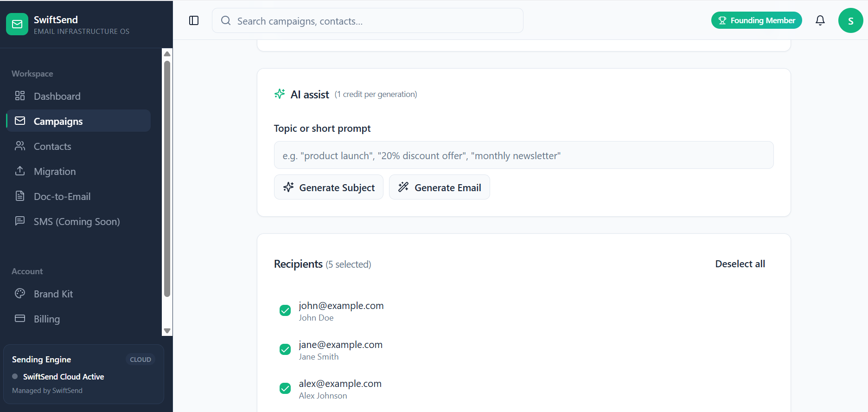Screen dimensions: 868x412
Task: Click the SwiftSend brand name
Action: (x=56, y=19)
